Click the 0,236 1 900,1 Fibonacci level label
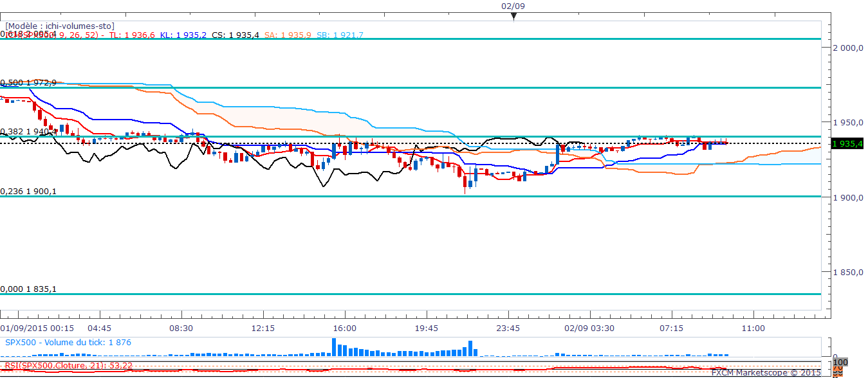868x378 pixels. click(29, 191)
